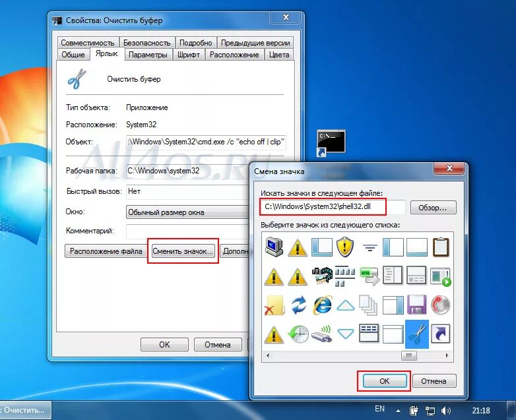This screenshot has width=516, height=420.
Task: Select the wireless USB drive icon
Action: point(322,334)
